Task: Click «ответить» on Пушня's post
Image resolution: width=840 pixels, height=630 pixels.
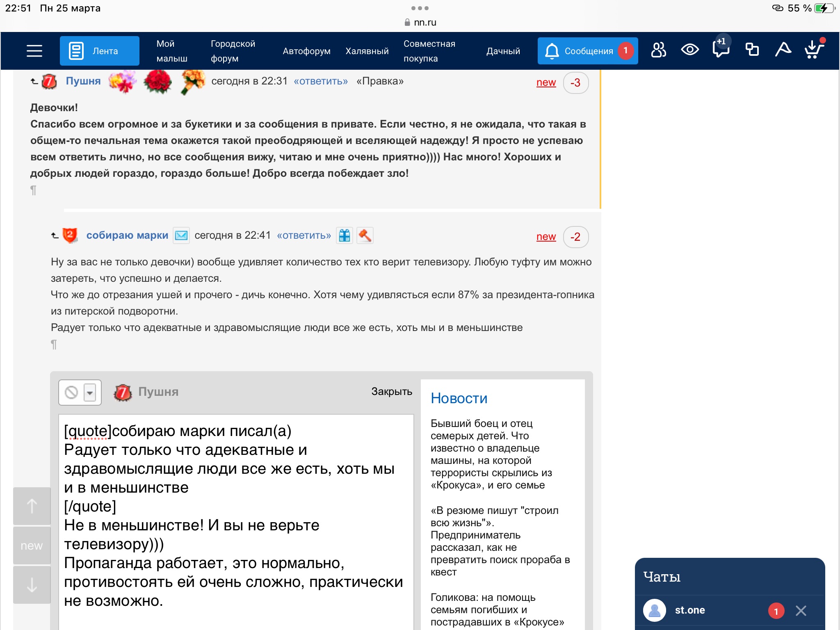Action: pos(321,81)
